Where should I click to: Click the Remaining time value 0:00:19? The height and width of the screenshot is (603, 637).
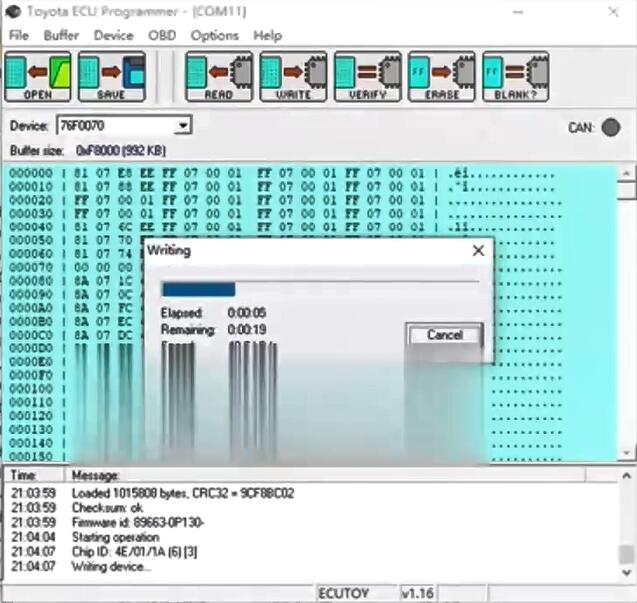[247, 329]
